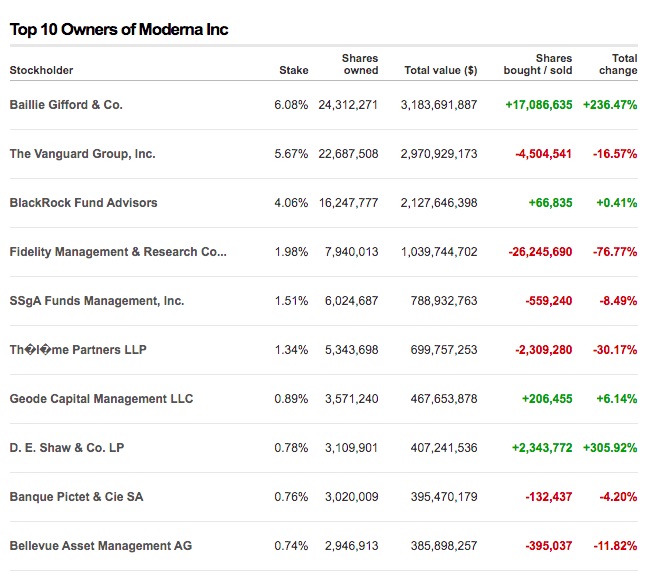Click shares owned value 2,946,913
Image resolution: width=648 pixels, height=582 pixels.
352,546
